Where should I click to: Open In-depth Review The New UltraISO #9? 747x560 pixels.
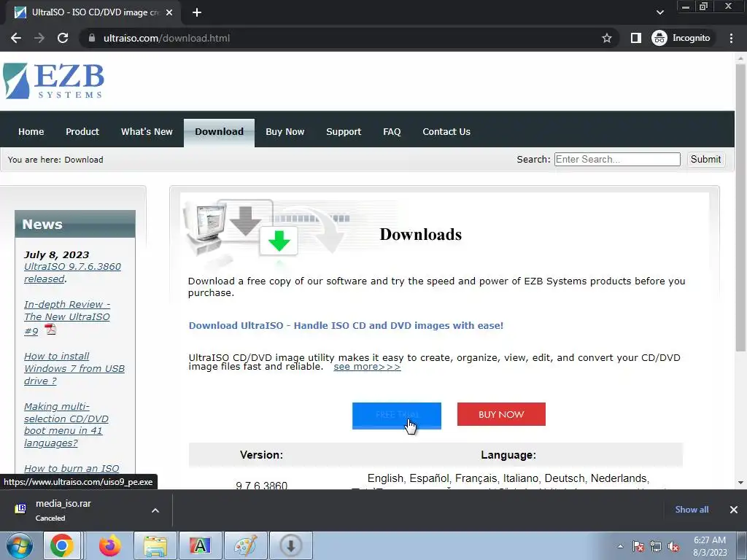pos(66,317)
